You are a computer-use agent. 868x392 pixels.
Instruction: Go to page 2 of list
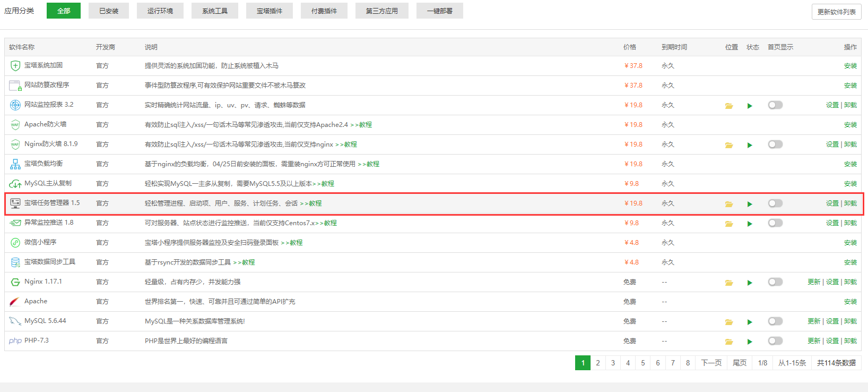point(598,363)
